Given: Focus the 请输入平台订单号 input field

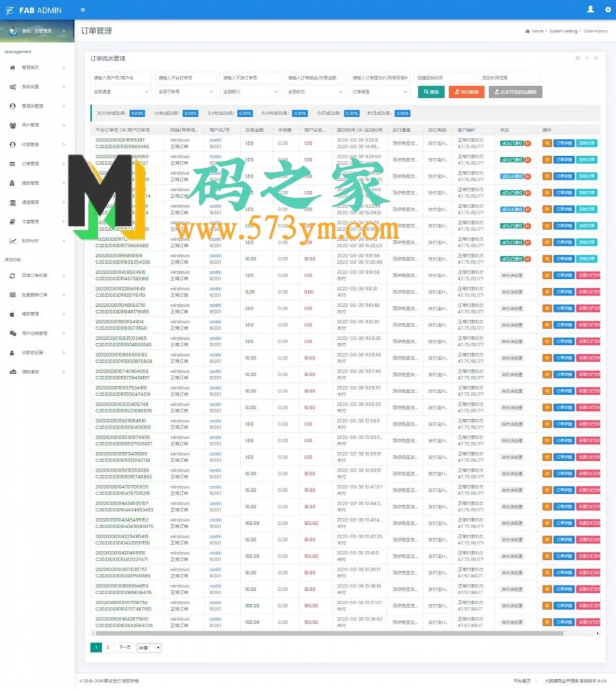Looking at the screenshot, I should (x=186, y=78).
